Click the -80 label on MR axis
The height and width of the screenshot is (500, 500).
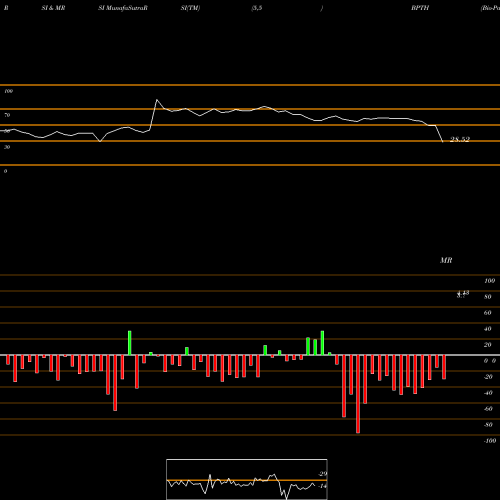(x=488, y=425)
